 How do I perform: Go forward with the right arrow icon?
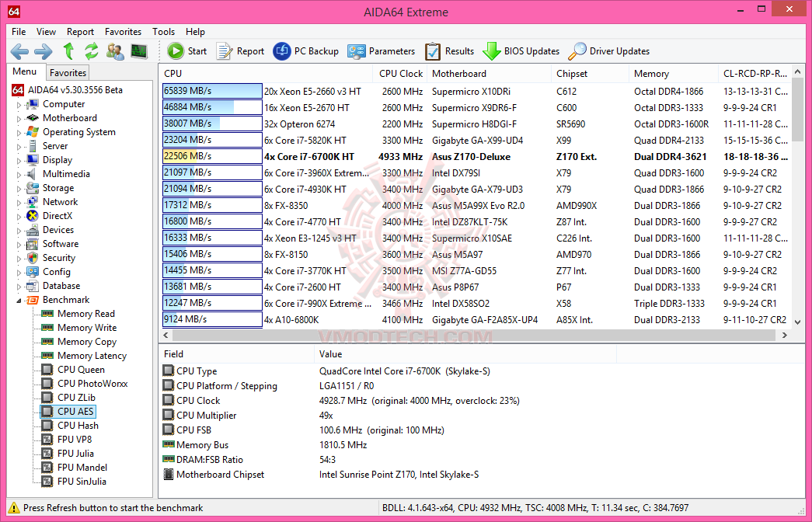tap(44, 51)
